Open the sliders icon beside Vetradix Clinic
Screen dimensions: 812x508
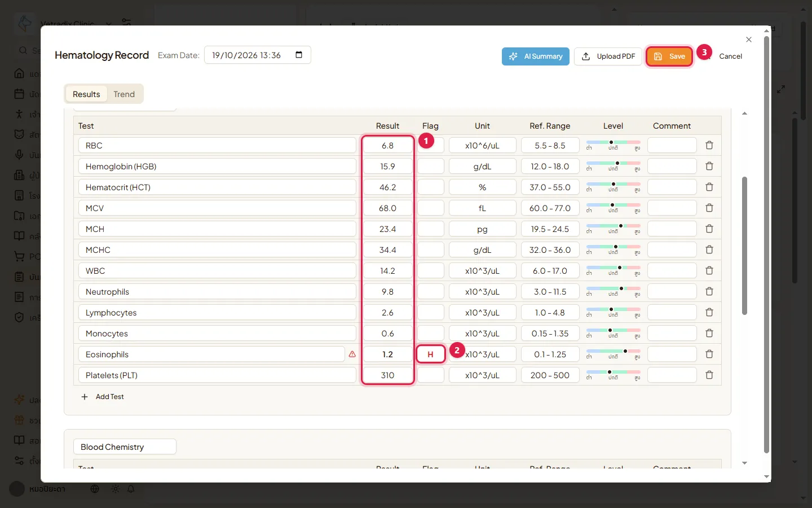pos(126,23)
